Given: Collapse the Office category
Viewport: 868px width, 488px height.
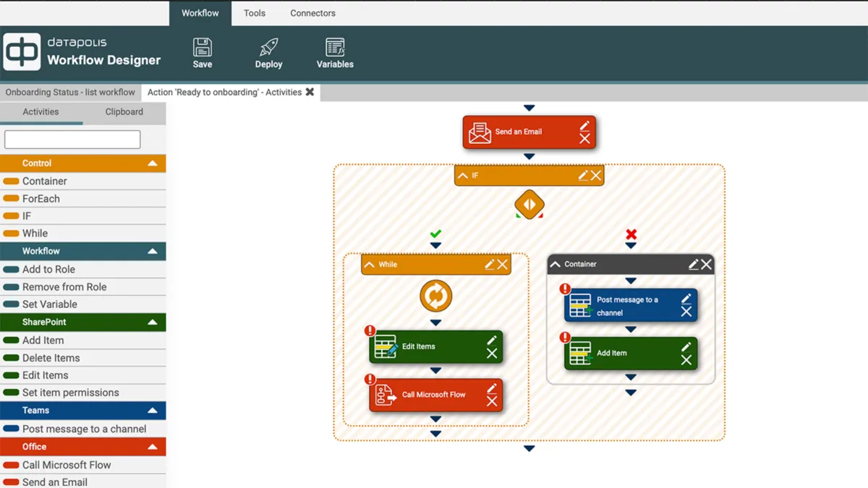Looking at the screenshot, I should (x=153, y=447).
